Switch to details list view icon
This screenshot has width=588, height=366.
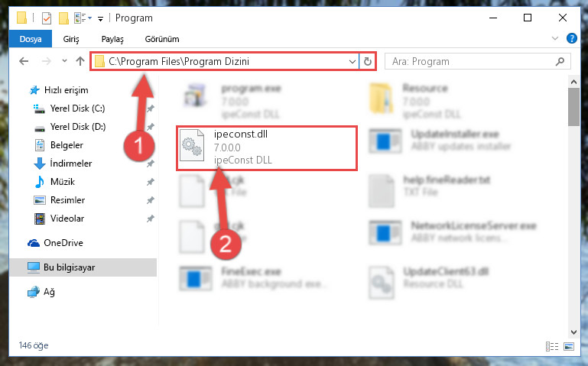pyautogui.click(x=552, y=346)
